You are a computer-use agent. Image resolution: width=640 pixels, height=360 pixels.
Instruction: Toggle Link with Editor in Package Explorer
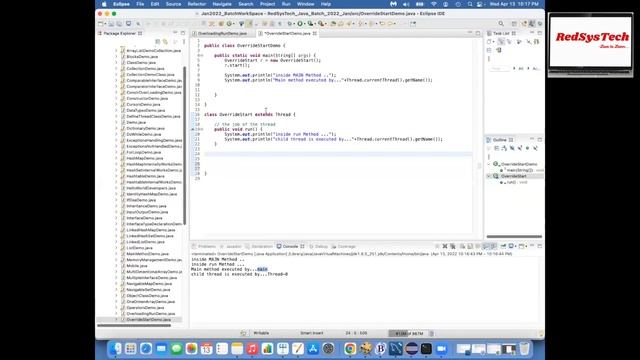click(165, 42)
